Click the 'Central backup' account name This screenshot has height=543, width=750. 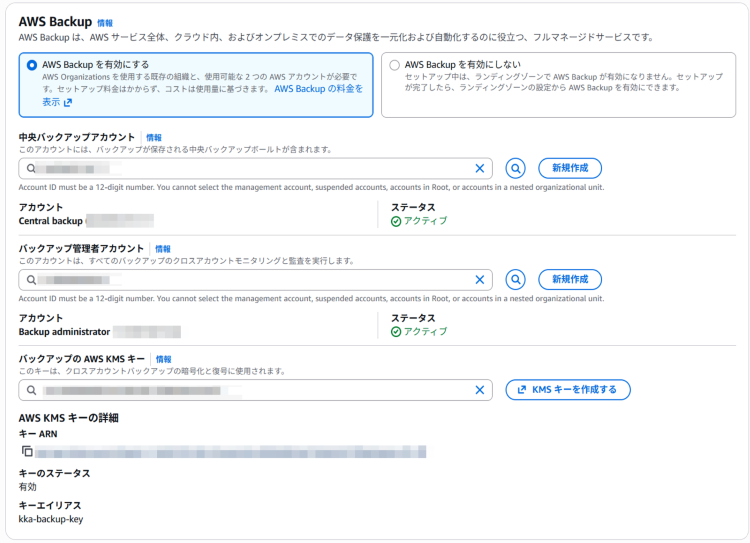click(x=51, y=221)
